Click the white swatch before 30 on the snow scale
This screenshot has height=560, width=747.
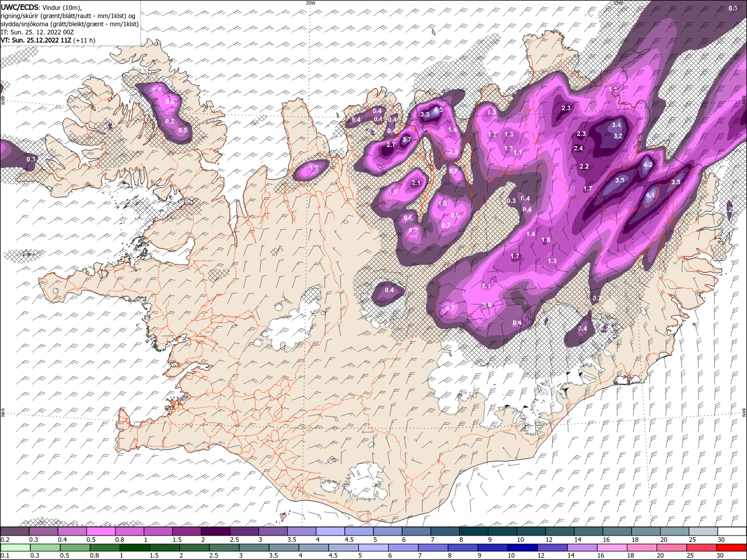tap(732, 531)
